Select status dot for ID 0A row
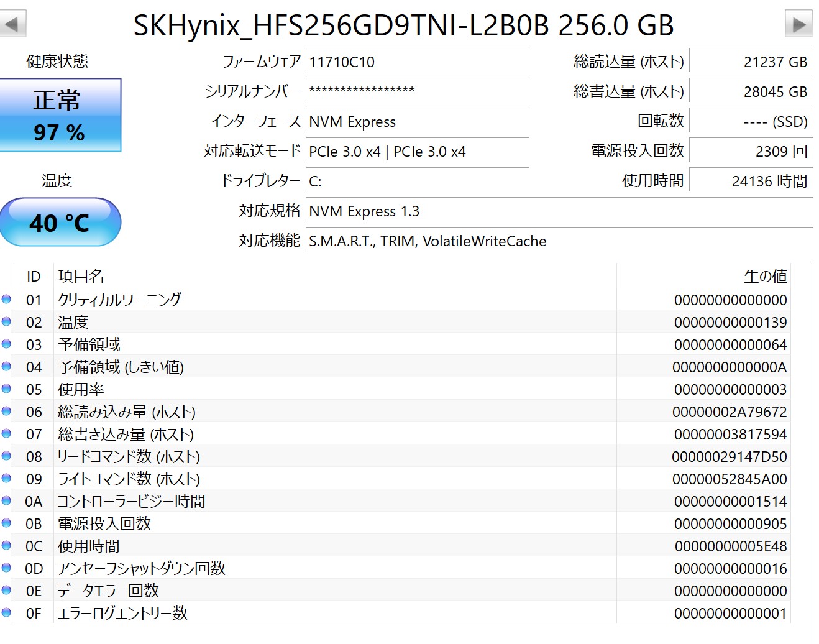Image resolution: width=819 pixels, height=644 pixels. (x=6, y=500)
